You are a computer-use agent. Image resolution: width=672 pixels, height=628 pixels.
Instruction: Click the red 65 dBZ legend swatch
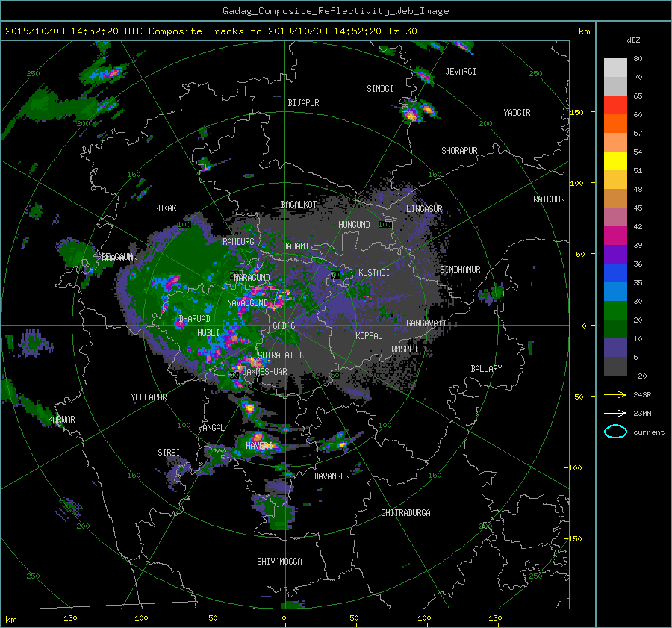(x=615, y=105)
